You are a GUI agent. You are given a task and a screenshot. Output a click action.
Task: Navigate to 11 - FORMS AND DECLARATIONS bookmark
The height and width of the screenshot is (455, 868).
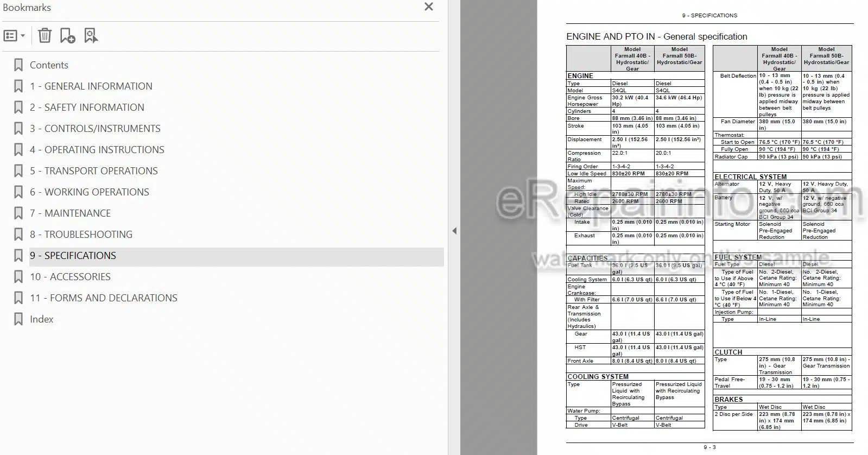point(104,298)
